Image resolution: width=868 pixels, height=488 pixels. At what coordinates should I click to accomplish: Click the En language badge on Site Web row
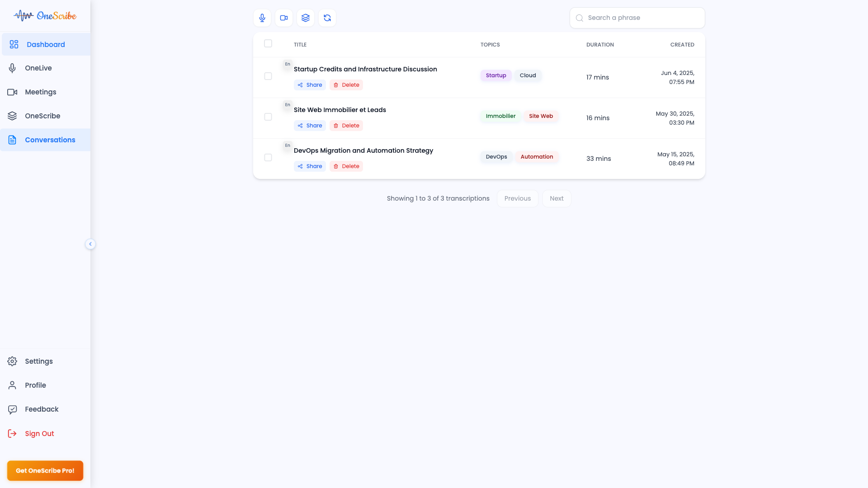click(x=288, y=105)
